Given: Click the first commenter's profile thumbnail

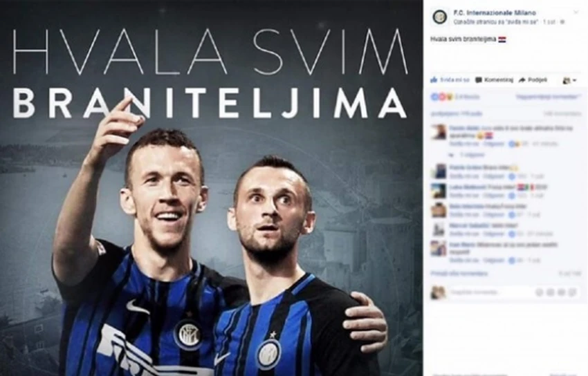Looking at the screenshot, I should click(x=439, y=132).
